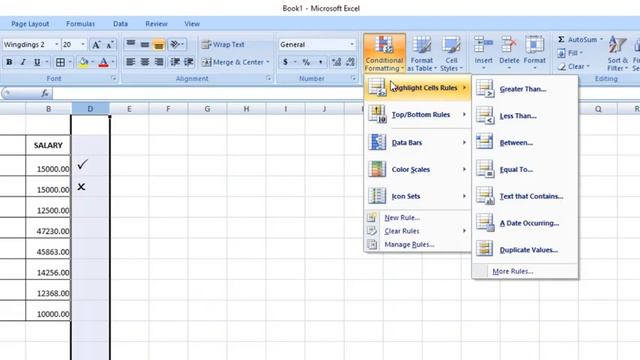Center text horizontally
This screenshot has height=360, width=640.
click(145, 62)
